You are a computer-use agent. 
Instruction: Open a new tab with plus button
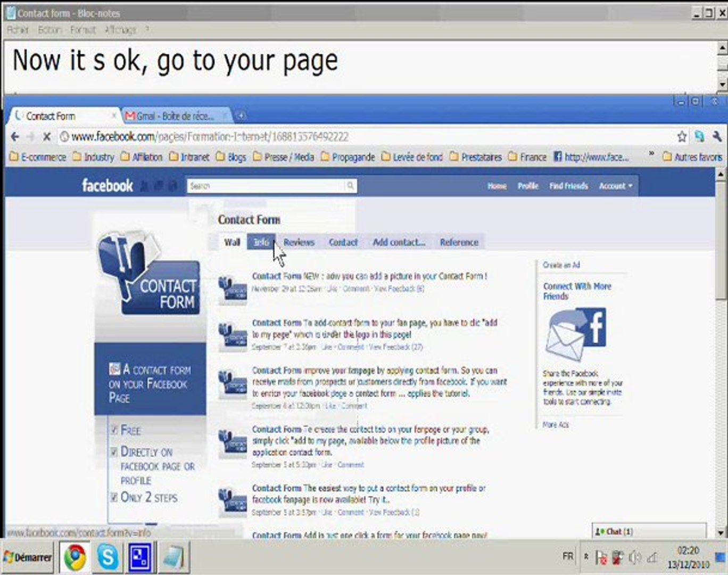(241, 116)
